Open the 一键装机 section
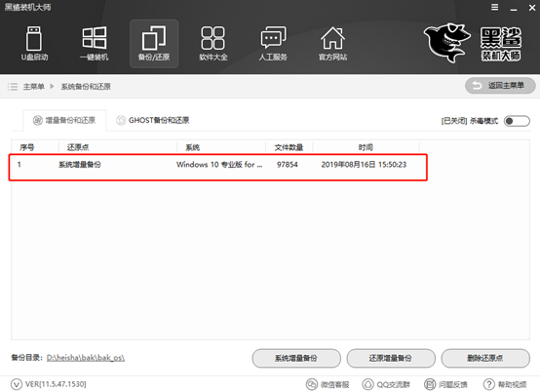Screen dimensions: 540x392 (x=94, y=44)
